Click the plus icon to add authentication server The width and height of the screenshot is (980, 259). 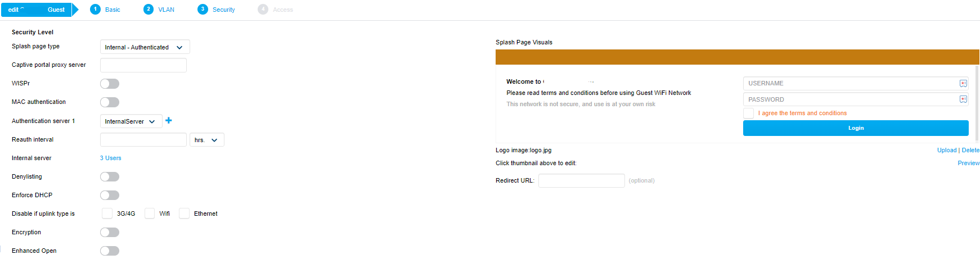tap(169, 120)
